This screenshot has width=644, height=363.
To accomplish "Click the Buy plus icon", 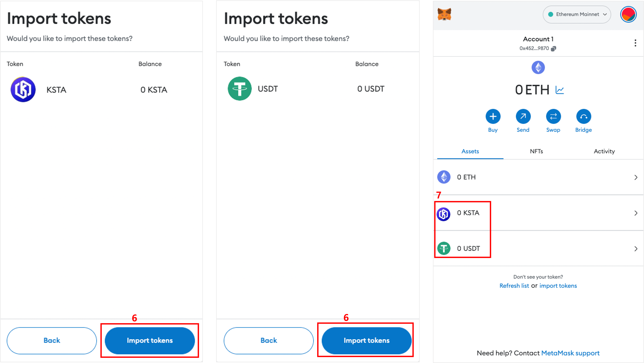I will click(x=493, y=117).
